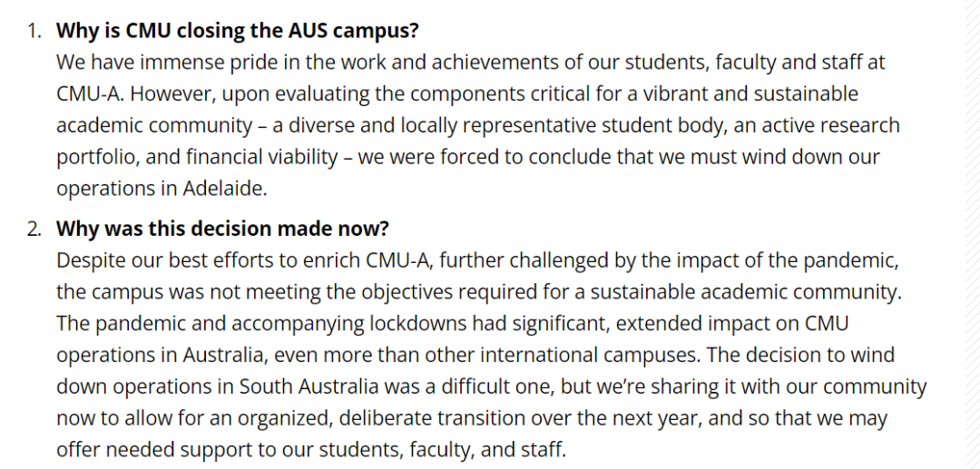980x469 pixels.
Task: Click list number 1 beside the first question
Action: [34, 31]
